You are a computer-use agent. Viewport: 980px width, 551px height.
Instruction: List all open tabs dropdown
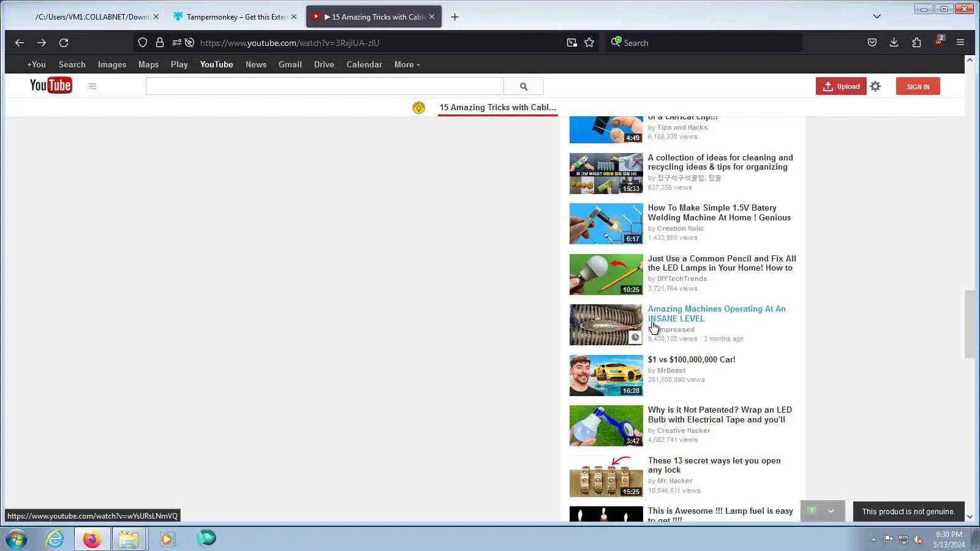pyautogui.click(x=877, y=17)
